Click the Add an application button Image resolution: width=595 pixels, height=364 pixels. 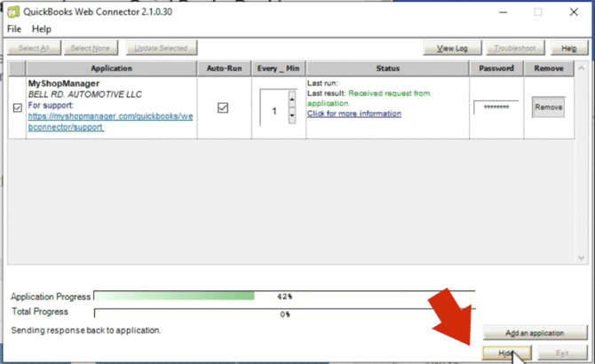click(x=535, y=333)
